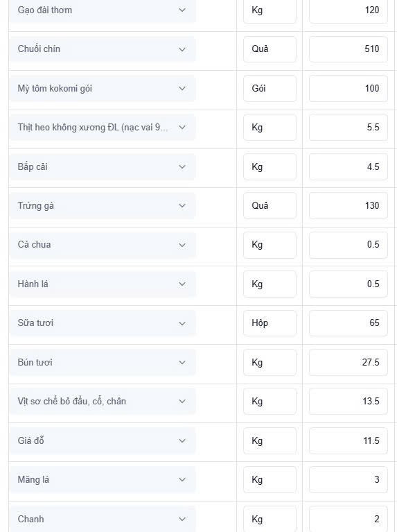Open the Sữa tươi dropdown

pyautogui.click(x=102, y=323)
